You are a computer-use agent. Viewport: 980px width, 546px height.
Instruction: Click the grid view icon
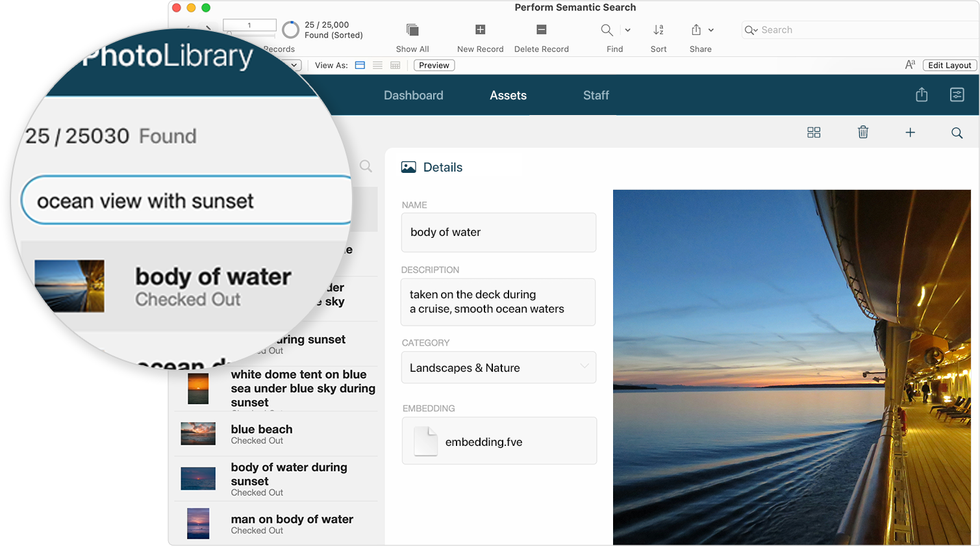click(814, 133)
